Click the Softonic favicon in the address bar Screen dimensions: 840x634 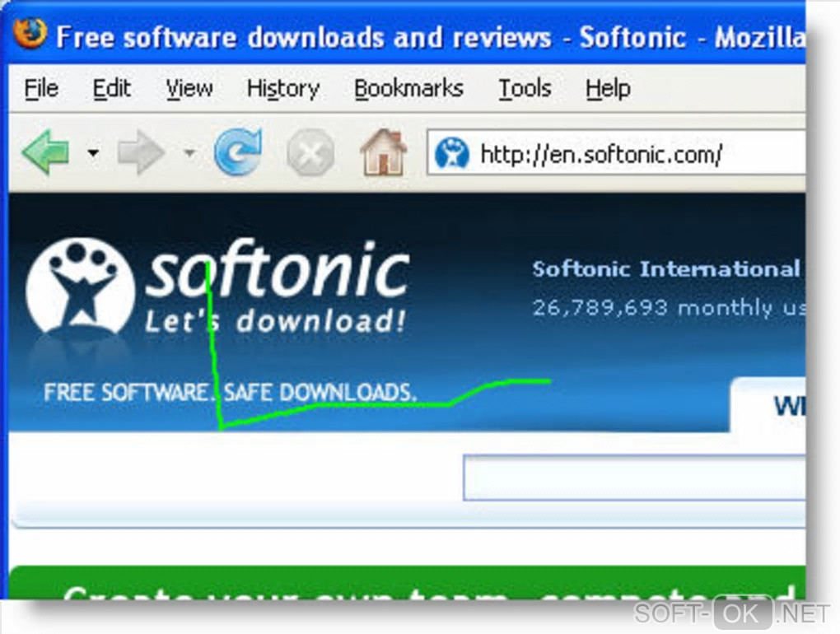tap(451, 154)
